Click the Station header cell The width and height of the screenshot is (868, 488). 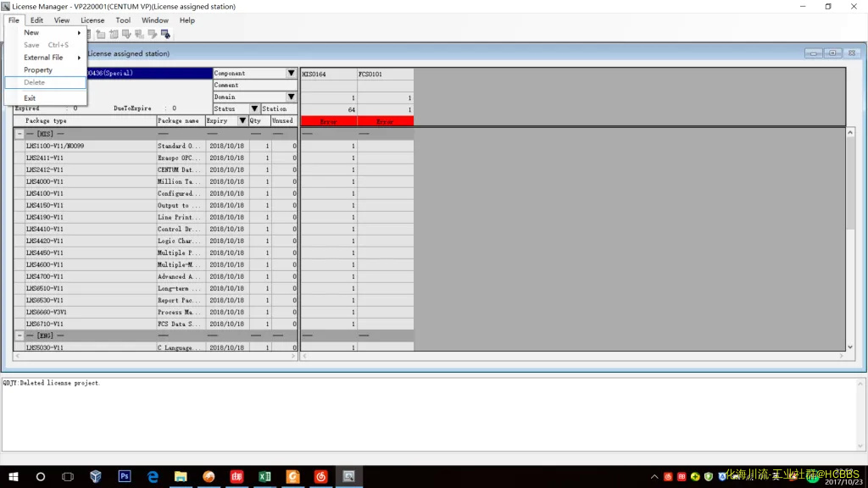tap(279, 108)
